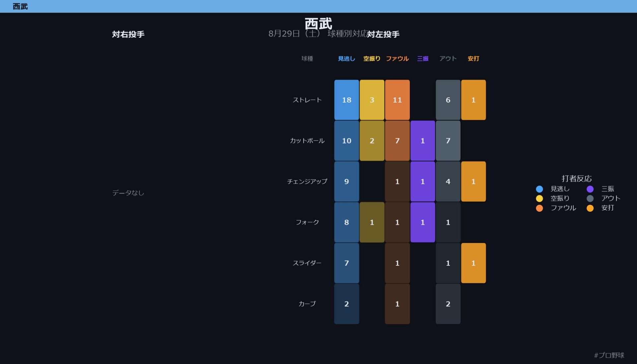
Task: Click the フォーク アウト cell
Action: (x=448, y=222)
